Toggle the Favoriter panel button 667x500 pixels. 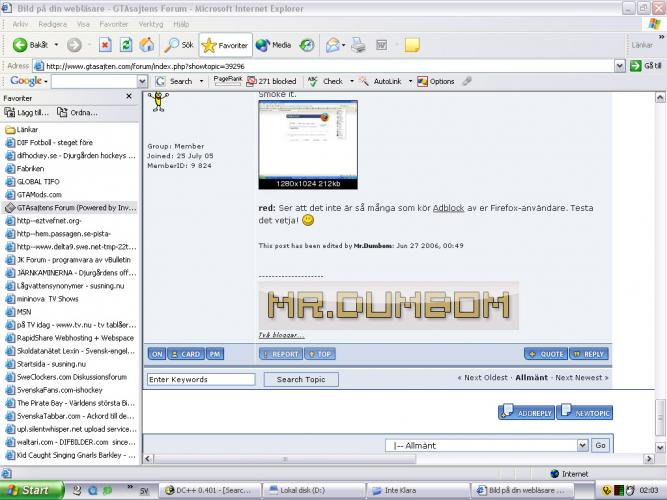[225, 45]
